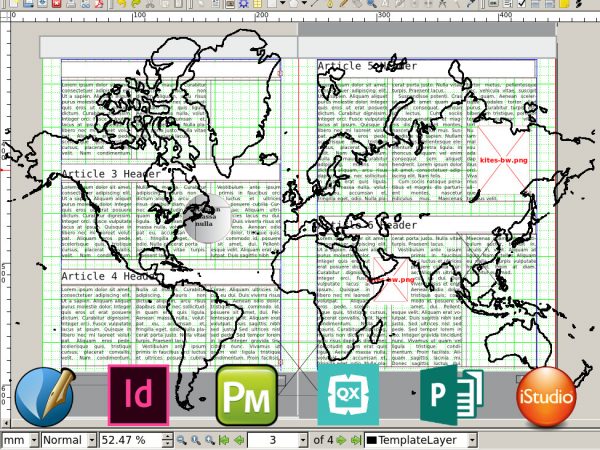
Task: Select the Insert Line tool
Action: click(315, 3)
